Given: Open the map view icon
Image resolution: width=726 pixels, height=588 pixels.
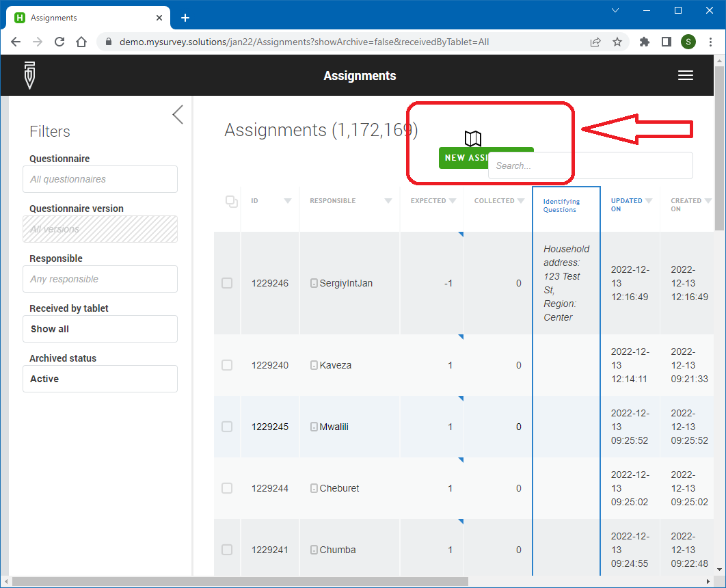Looking at the screenshot, I should coord(473,138).
